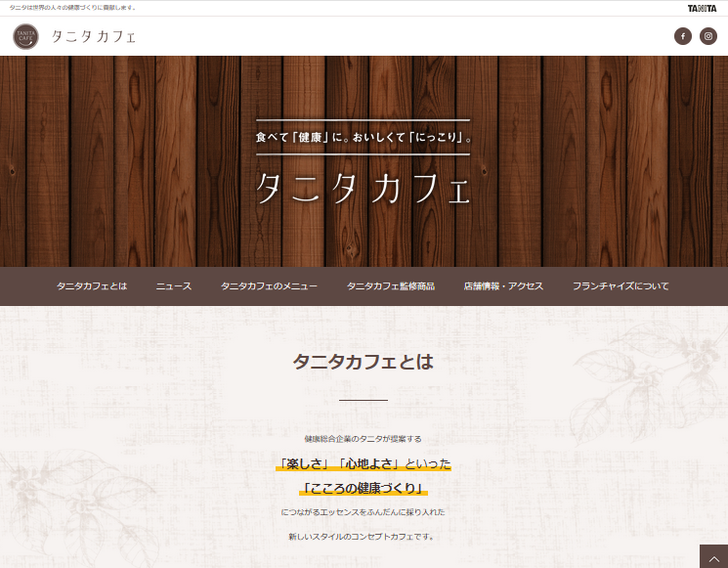Click the 健康総合企業のタニタが提案する line
728x568 pixels.
point(364,439)
